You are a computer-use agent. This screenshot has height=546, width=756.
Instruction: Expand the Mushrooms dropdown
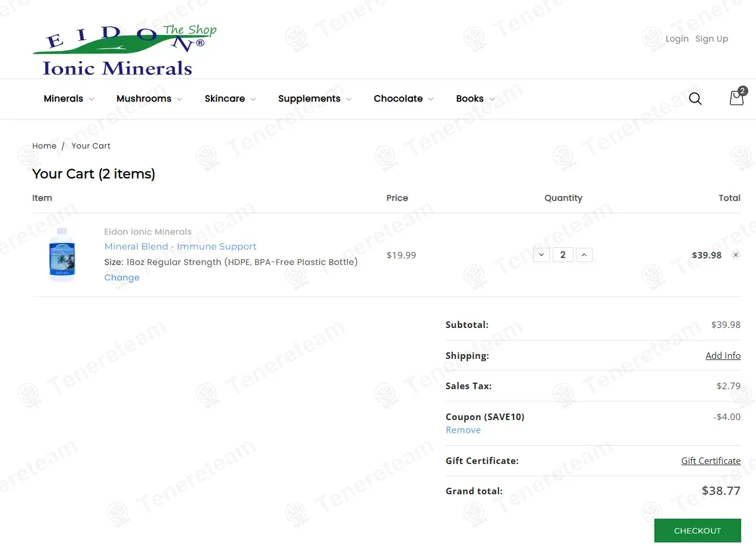[149, 99]
